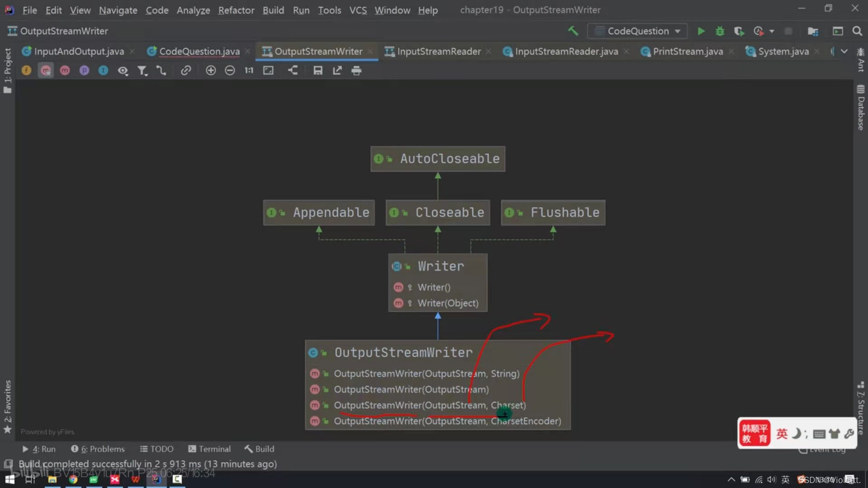Open the TODO tool window
This screenshot has width=868, height=488.
pyautogui.click(x=157, y=449)
